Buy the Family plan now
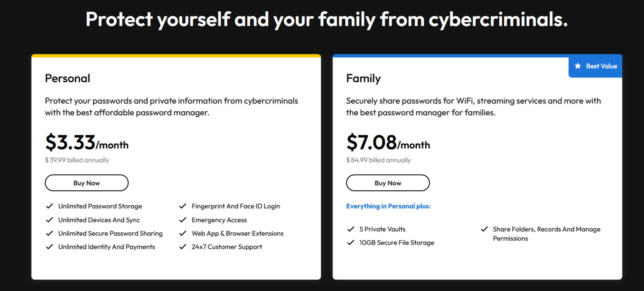The height and width of the screenshot is (291, 644). coord(388,183)
